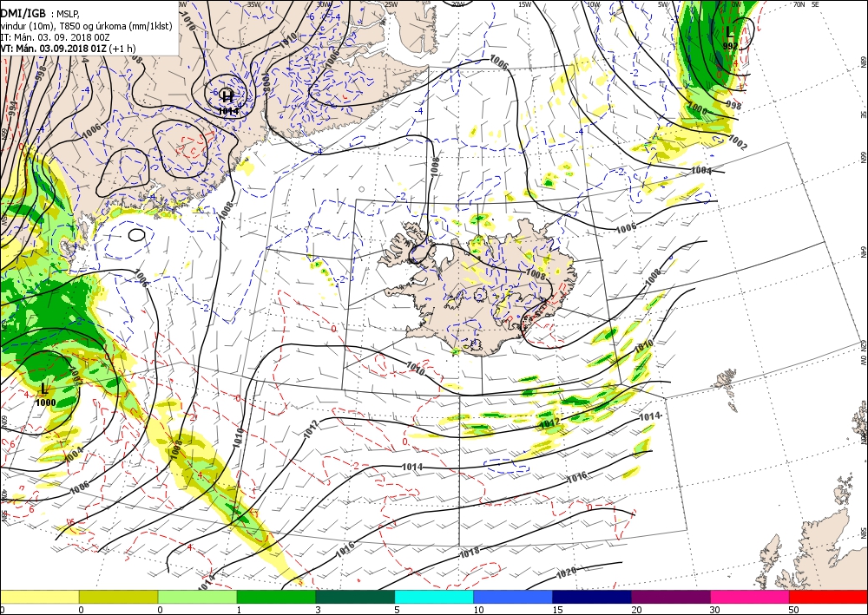Click the legend scale value 15
The height and width of the screenshot is (615, 868).
pyautogui.click(x=557, y=610)
